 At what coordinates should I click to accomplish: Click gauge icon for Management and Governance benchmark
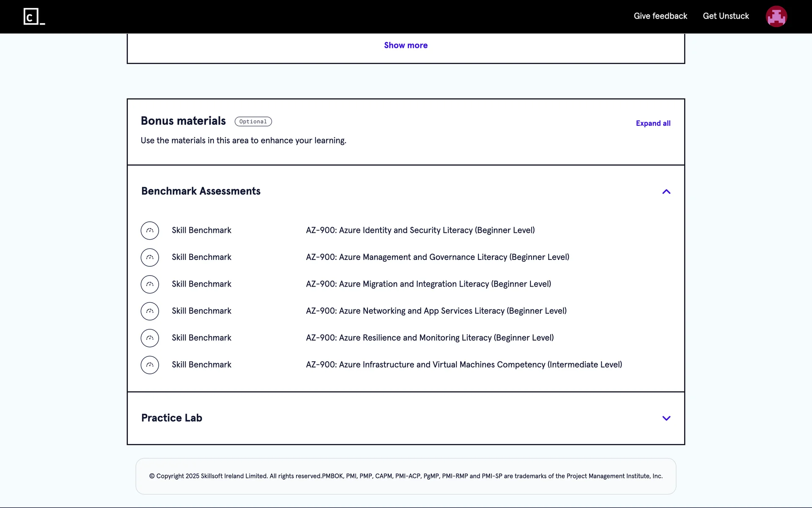150,257
